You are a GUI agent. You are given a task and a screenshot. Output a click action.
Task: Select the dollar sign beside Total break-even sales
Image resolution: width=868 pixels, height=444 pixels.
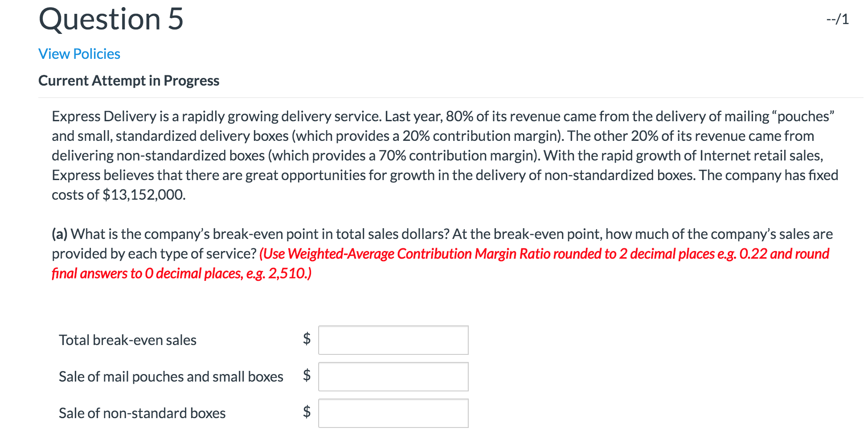306,340
